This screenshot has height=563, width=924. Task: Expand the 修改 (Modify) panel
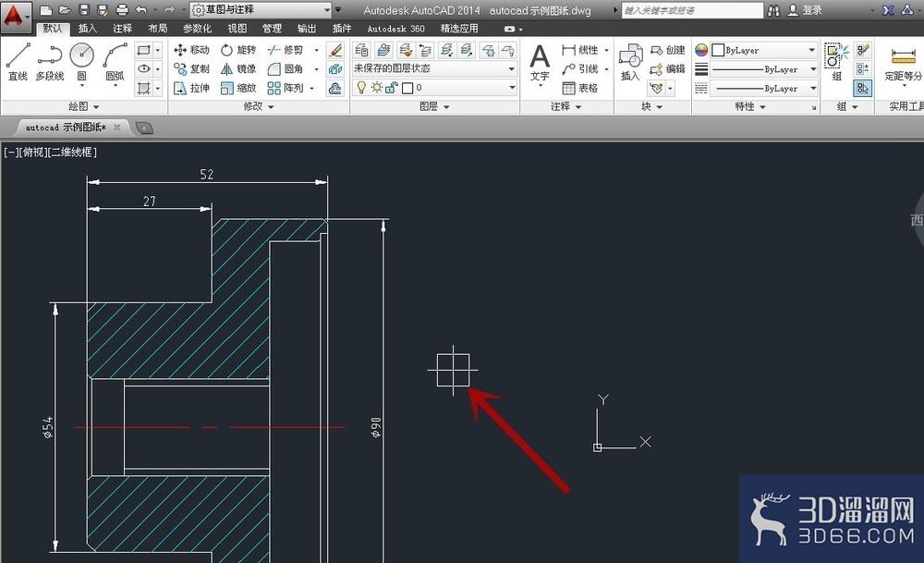259,106
